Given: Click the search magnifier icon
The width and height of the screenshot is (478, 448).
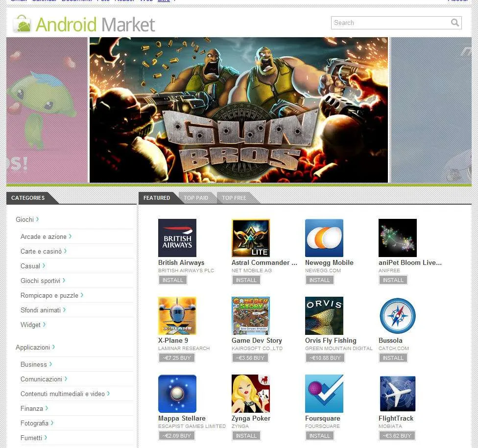Looking at the screenshot, I should tap(455, 23).
